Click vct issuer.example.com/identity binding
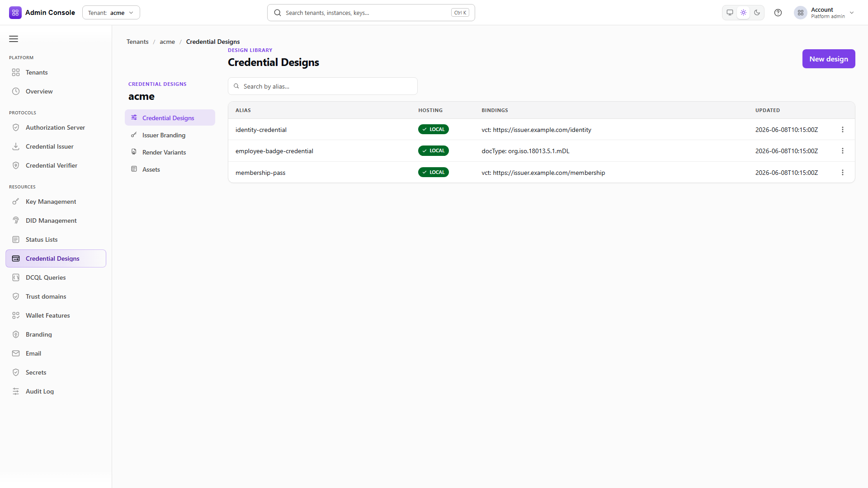The width and height of the screenshot is (868, 488). [536, 130]
